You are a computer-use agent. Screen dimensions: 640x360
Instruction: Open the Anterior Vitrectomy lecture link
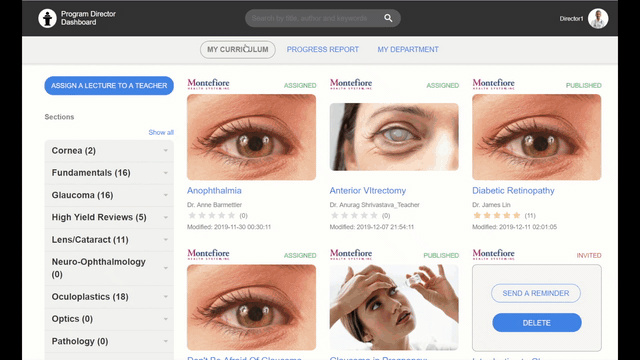coord(368,191)
